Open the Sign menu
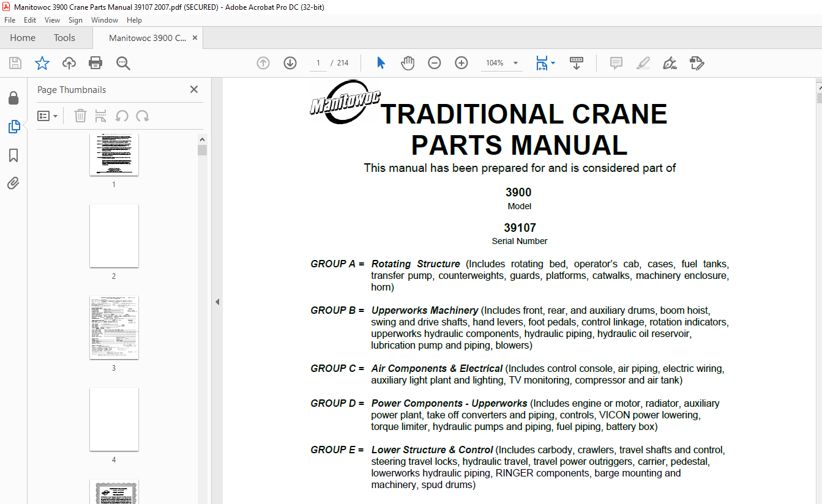822x504 pixels. point(75,20)
